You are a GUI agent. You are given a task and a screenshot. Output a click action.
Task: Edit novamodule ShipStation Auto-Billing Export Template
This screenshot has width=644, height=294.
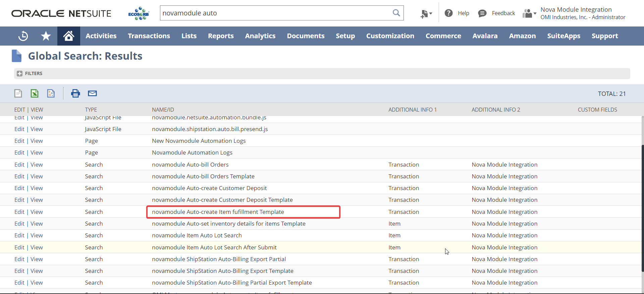19,271
